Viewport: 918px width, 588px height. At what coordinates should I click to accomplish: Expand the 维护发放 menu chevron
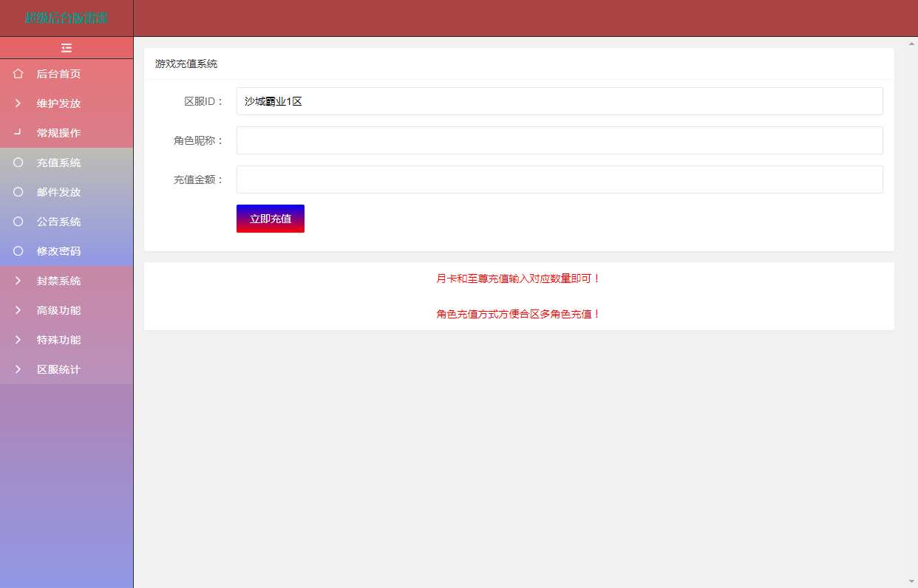pos(18,103)
